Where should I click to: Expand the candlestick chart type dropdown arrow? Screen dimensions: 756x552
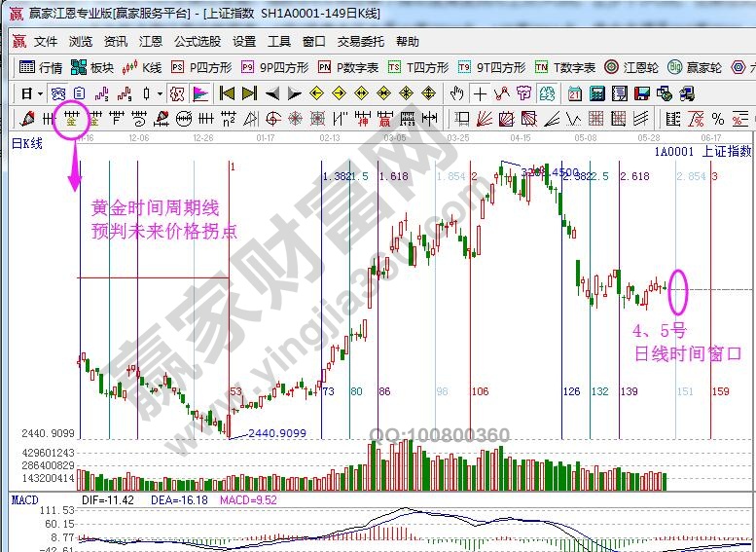pos(161,94)
